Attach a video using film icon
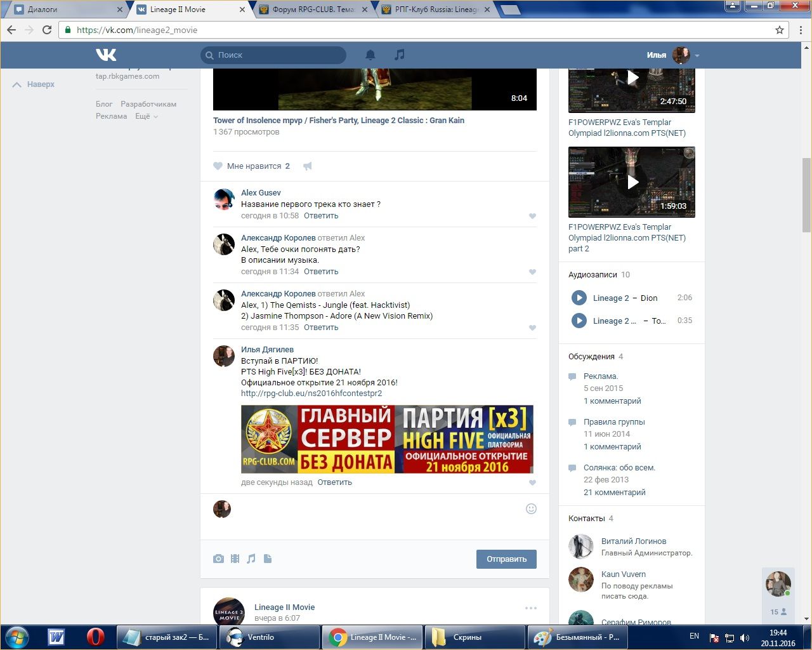The image size is (812, 650). (x=235, y=559)
